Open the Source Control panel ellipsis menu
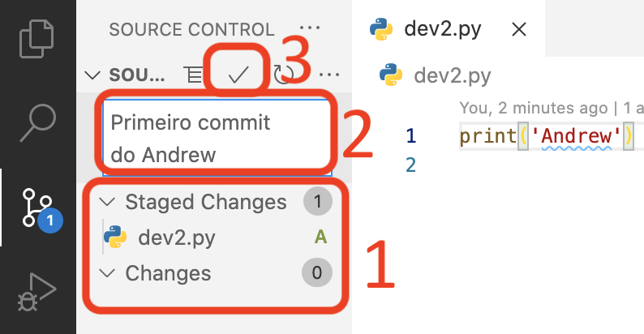 coord(310,28)
